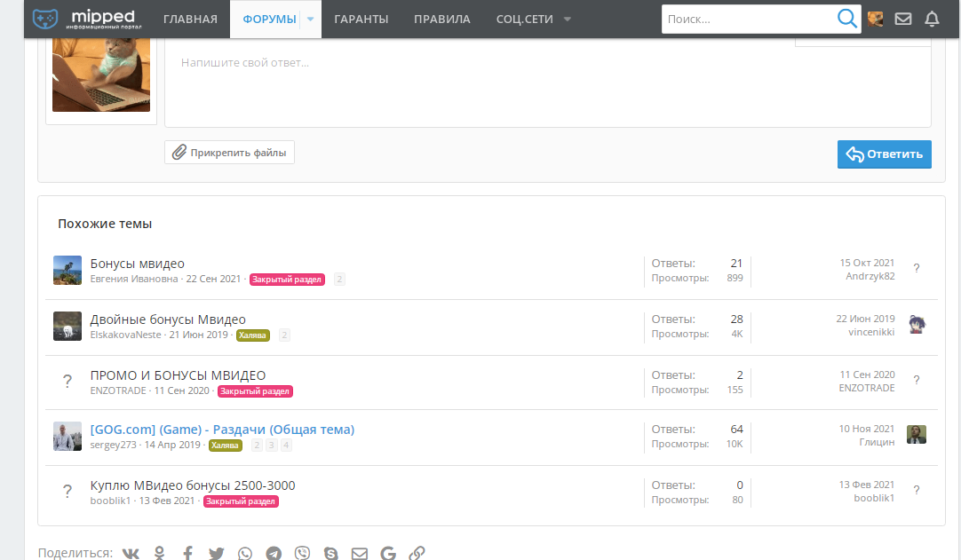Image resolution: width=961 pixels, height=560 pixels.
Task: Open user avatar menu in header
Action: pos(875,19)
